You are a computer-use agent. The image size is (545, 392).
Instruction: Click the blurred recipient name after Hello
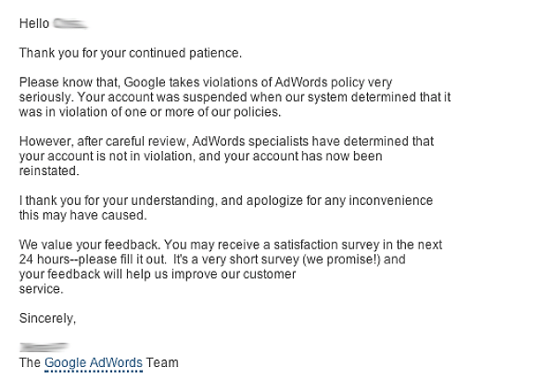70,24
